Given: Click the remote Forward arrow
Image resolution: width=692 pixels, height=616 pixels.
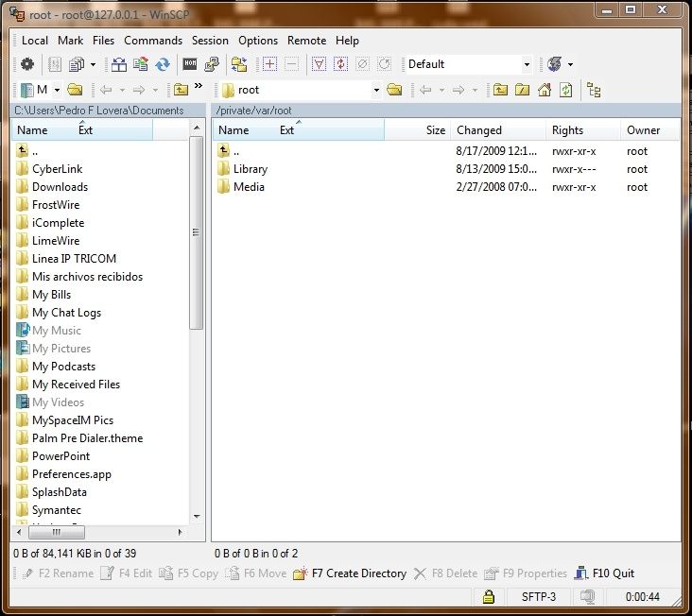Looking at the screenshot, I should click(x=458, y=90).
